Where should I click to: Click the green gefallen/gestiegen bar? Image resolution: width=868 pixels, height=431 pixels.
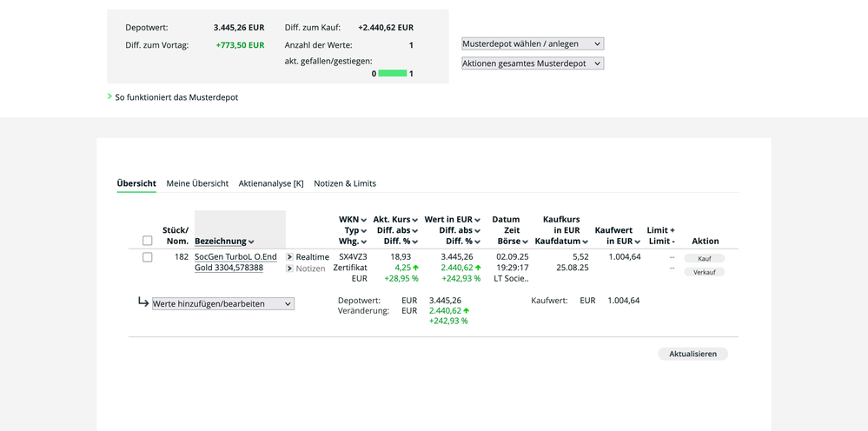click(x=393, y=74)
